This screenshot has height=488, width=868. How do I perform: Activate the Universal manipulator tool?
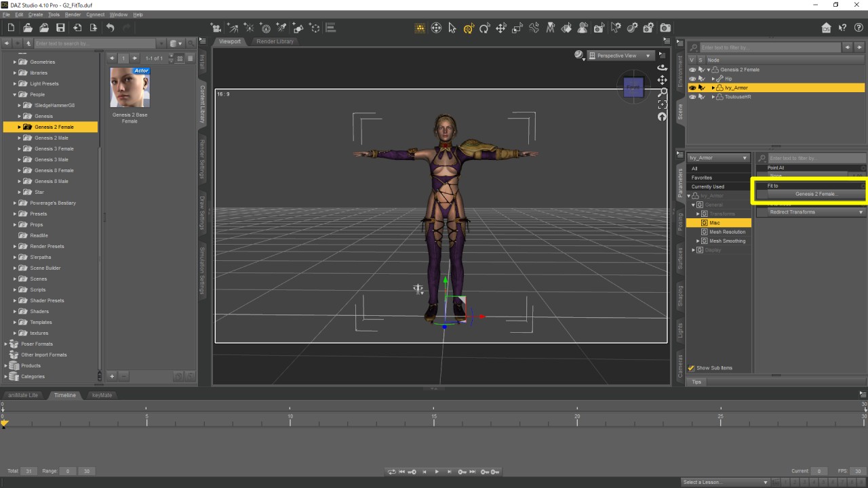(469, 28)
